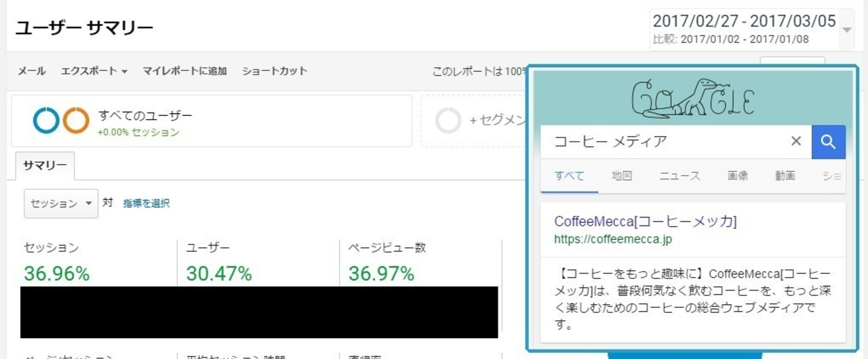Viewport: 868px width, 359px height.
Task: Click the セッション 36.96% value
Action: pos(56,274)
